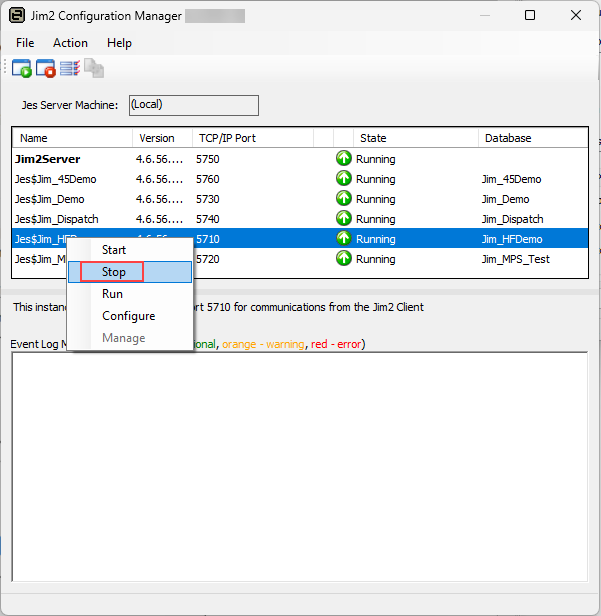
Task: Select the Jes$Jim_Dispatch instance
Action: 300,219
